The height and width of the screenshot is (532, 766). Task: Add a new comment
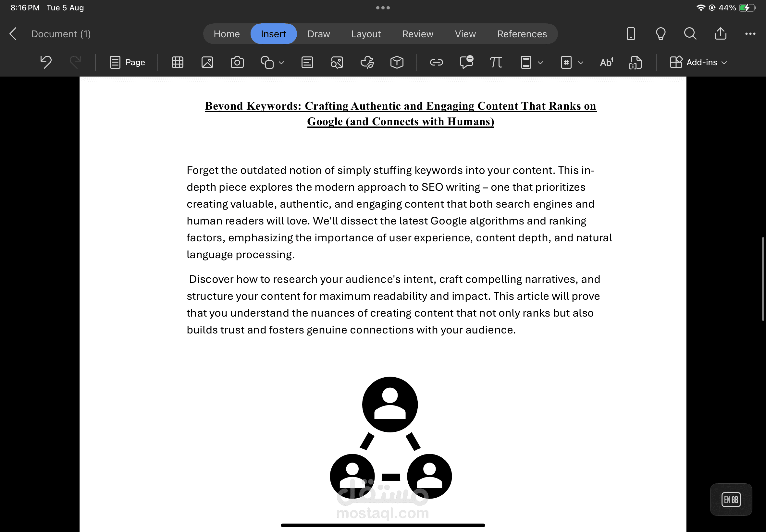coord(466,62)
